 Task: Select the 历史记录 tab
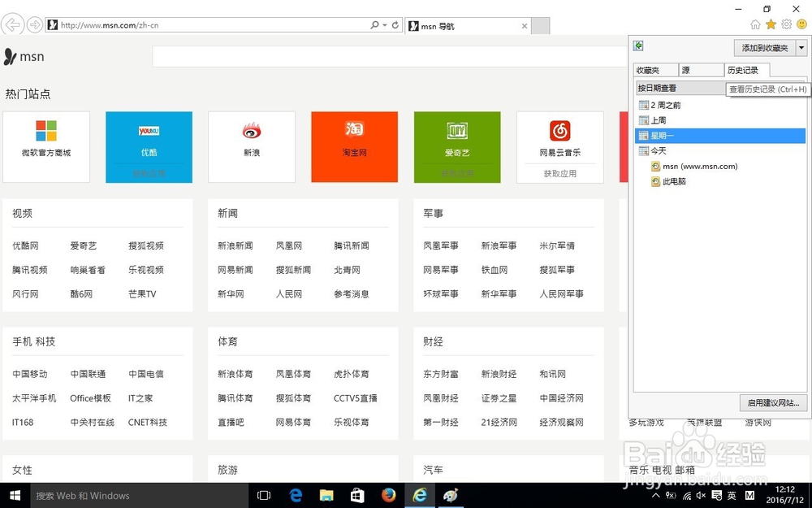[x=747, y=70]
